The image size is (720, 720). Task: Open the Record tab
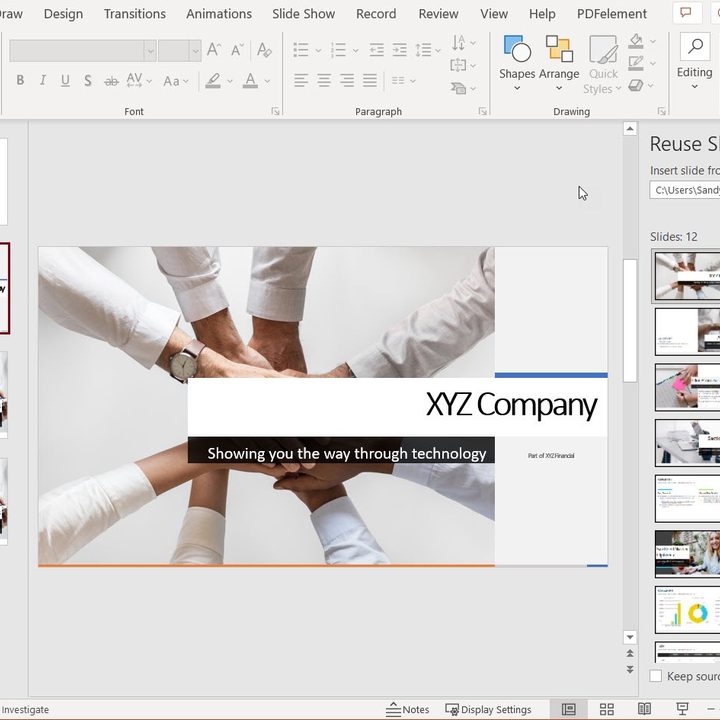(376, 14)
